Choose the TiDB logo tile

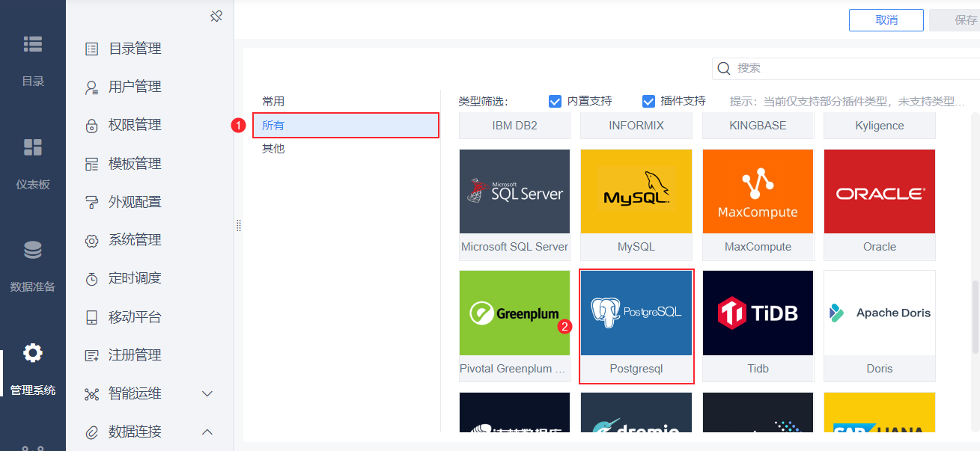point(758,313)
